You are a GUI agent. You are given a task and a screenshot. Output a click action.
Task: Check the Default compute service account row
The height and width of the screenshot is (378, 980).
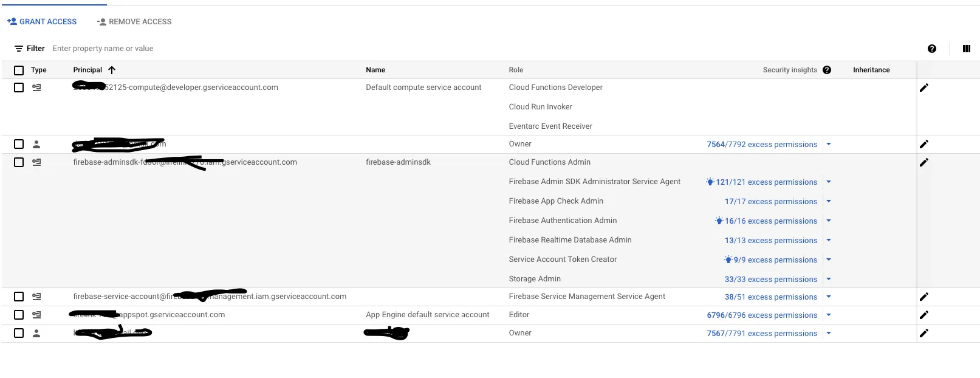(19, 88)
